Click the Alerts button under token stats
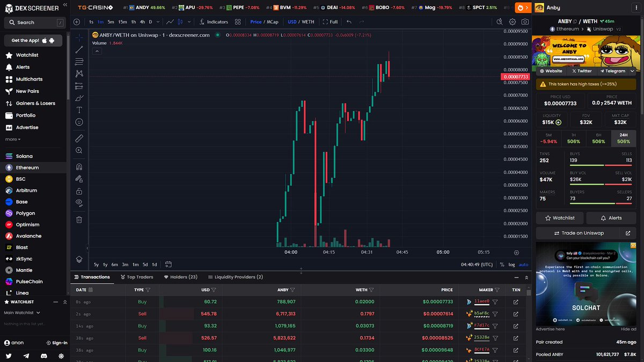Image resolution: width=644 pixels, height=362 pixels. [611, 218]
